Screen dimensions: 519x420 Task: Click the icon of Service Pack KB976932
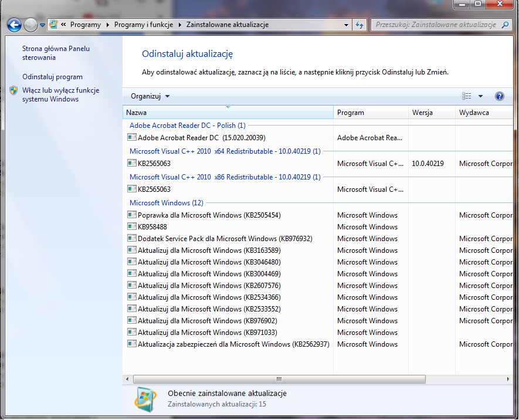click(x=132, y=238)
